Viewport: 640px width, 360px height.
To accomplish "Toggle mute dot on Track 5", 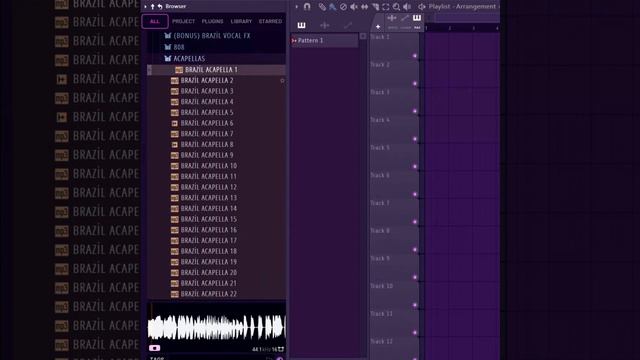I will [x=415, y=167].
